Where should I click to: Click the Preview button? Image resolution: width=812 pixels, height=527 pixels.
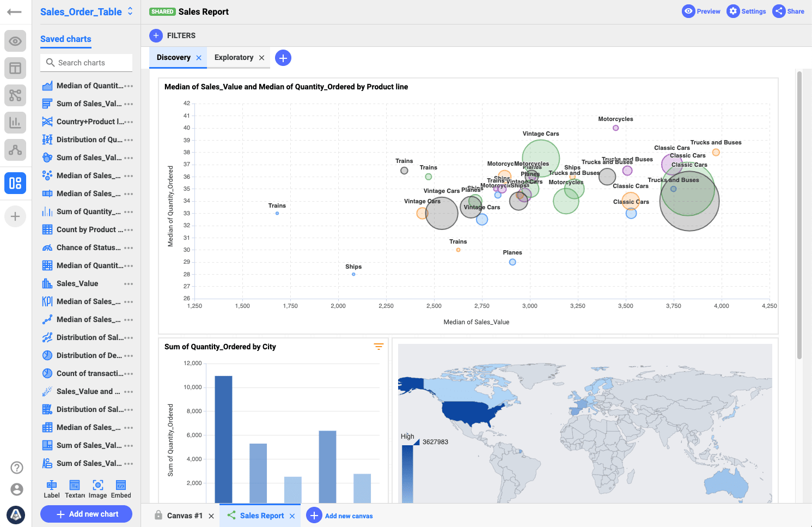coord(701,11)
